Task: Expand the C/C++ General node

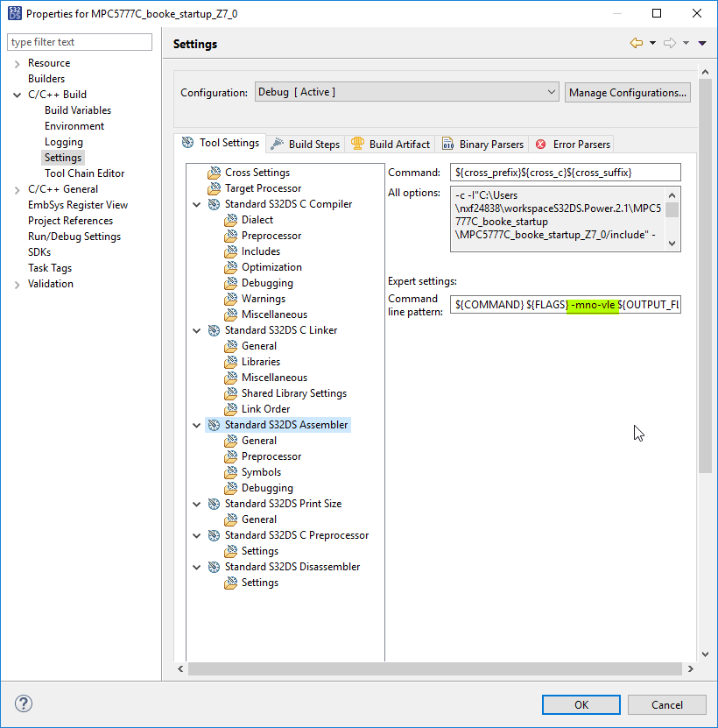Action: pos(18,190)
